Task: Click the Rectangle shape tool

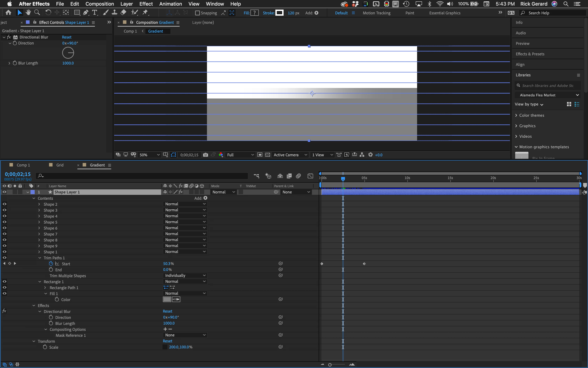Action: tap(77, 13)
